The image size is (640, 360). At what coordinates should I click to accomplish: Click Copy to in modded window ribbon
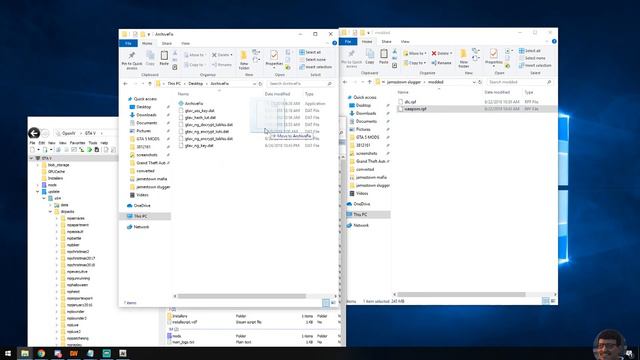click(415, 63)
